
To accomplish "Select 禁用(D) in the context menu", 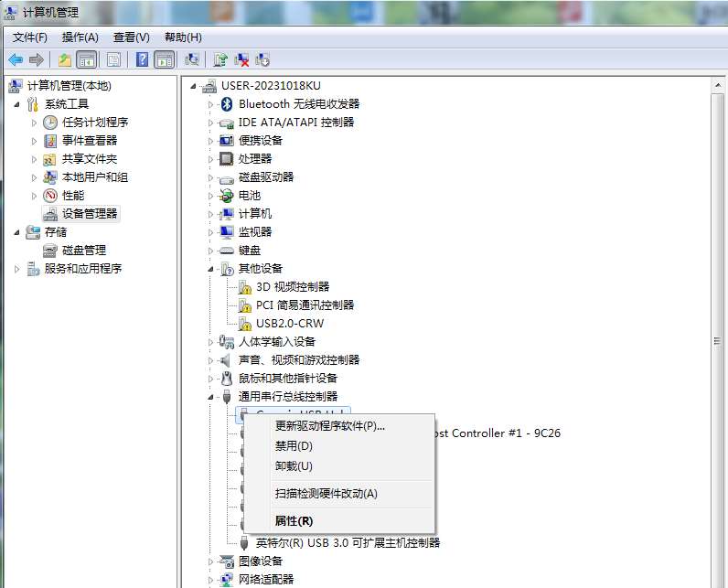I will [x=294, y=446].
